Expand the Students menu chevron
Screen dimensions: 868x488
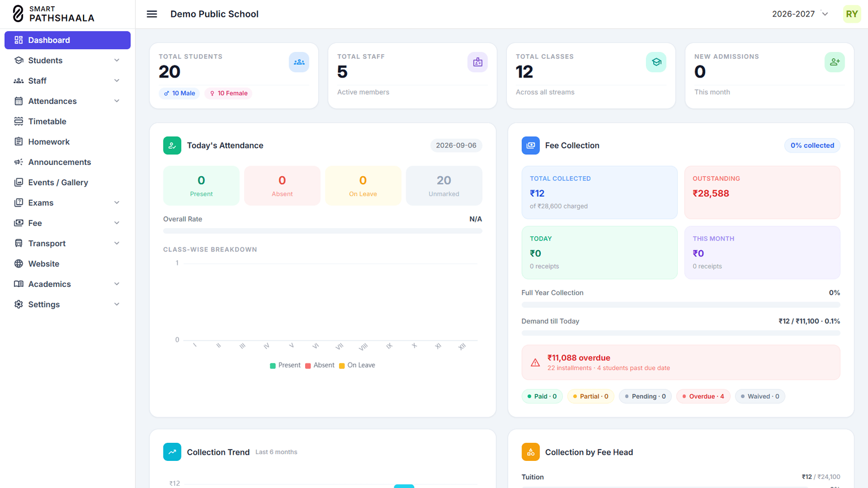tap(117, 60)
